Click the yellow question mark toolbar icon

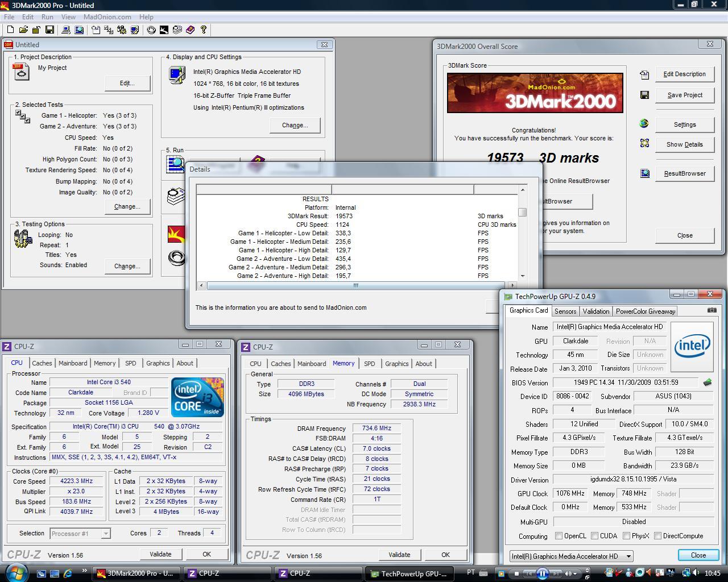(204, 30)
